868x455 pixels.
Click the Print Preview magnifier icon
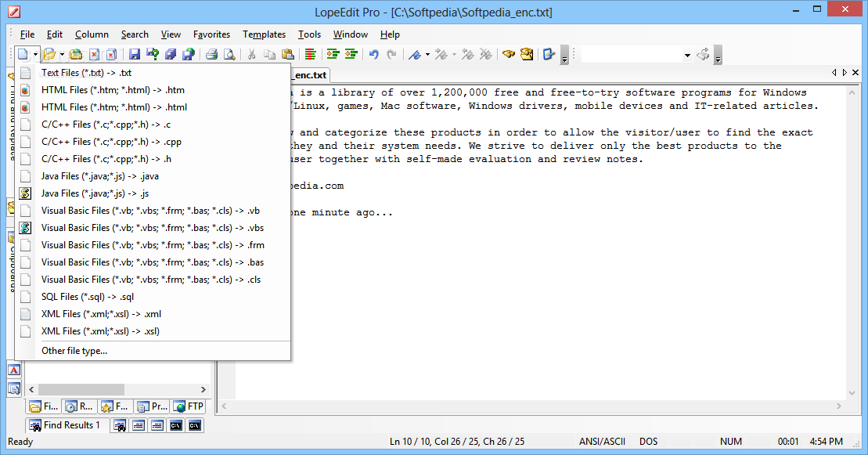[x=229, y=54]
